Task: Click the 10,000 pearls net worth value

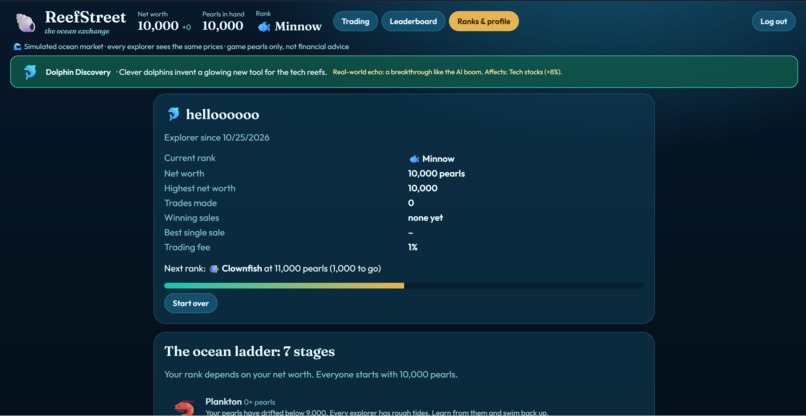Action: (x=436, y=174)
